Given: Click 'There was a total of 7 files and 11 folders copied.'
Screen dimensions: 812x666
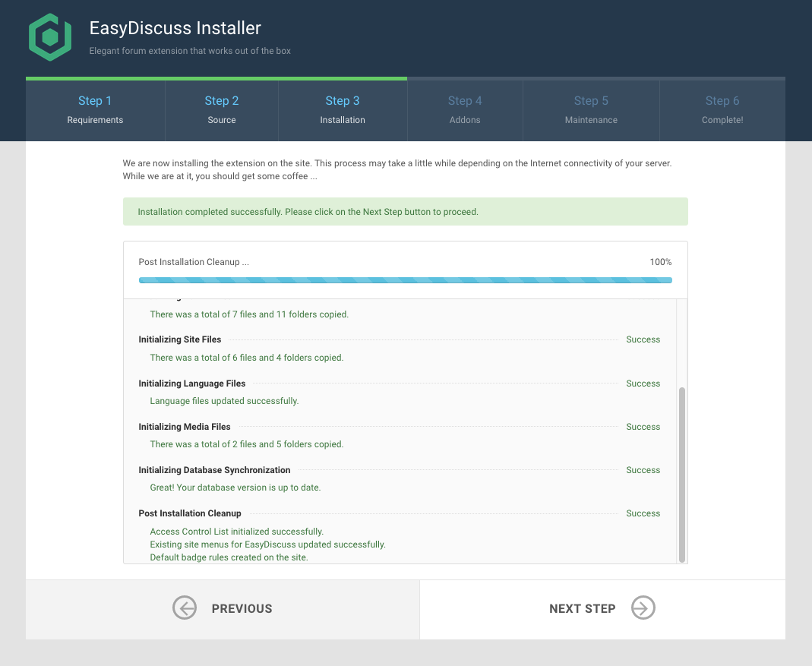Looking at the screenshot, I should (249, 314).
